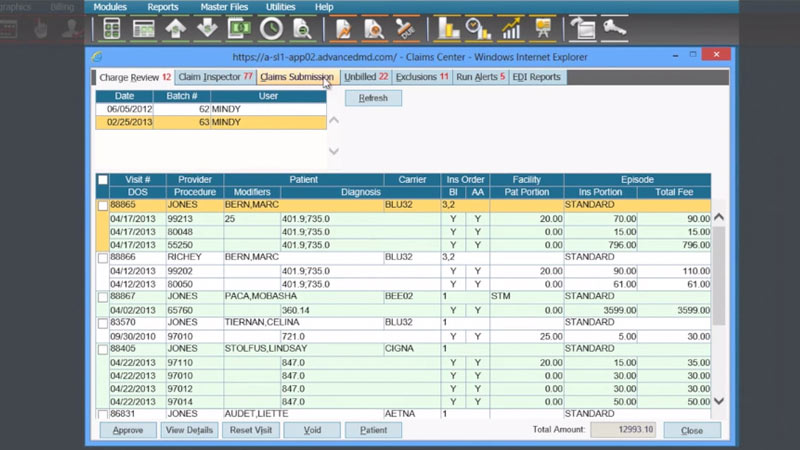Viewport: 800px width, 450px height.
Task: Click the 3599.00 Total Fee cell
Action: 674,310
